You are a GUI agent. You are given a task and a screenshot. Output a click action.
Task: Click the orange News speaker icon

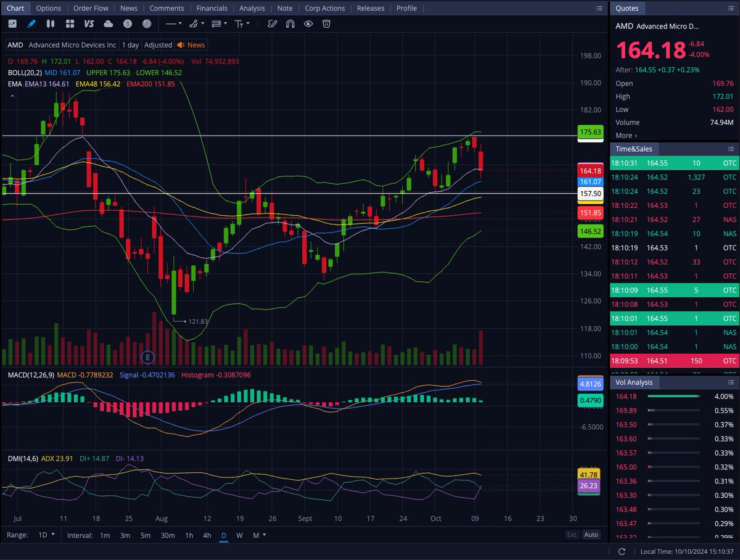point(181,45)
